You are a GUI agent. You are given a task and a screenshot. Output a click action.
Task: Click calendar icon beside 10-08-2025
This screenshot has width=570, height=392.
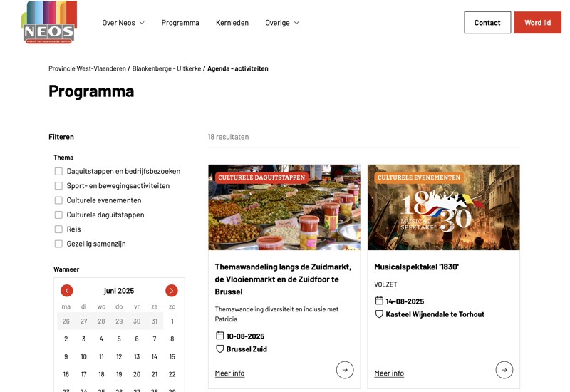coord(220,335)
